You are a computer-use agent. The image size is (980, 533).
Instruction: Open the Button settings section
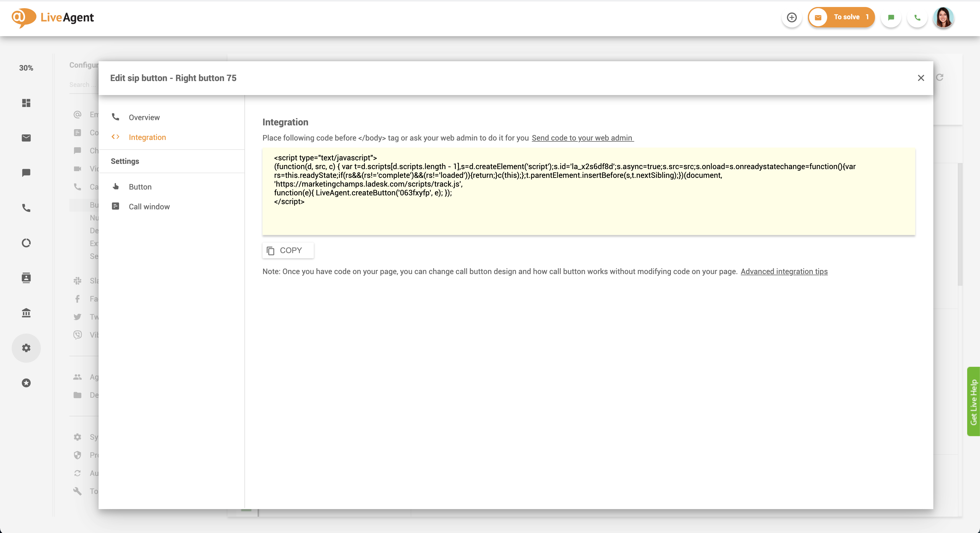(140, 187)
